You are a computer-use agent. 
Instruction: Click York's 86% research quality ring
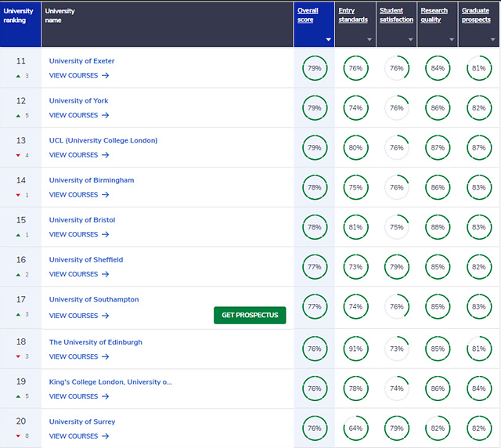pyautogui.click(x=438, y=108)
